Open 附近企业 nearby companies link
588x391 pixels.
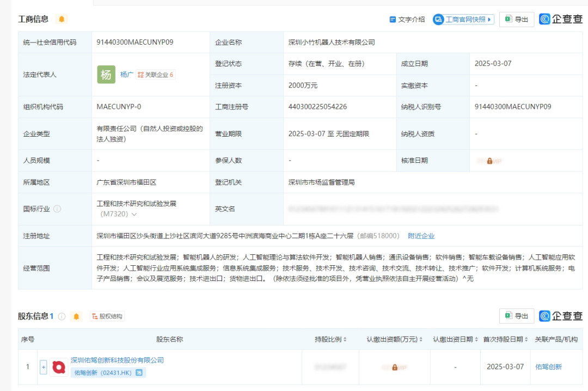[x=421, y=236]
